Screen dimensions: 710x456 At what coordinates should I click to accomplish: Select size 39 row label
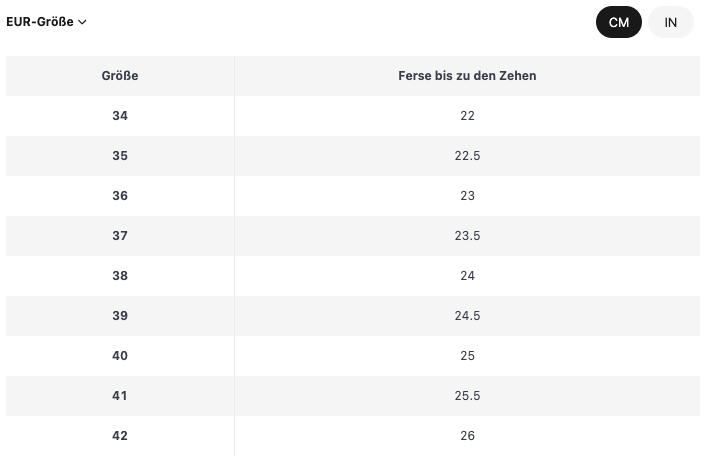120,316
